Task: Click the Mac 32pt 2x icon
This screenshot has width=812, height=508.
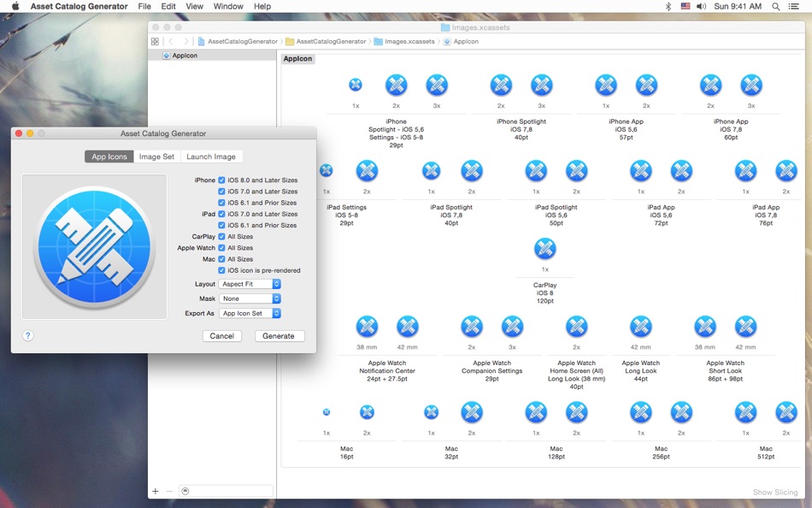Action: (472, 412)
